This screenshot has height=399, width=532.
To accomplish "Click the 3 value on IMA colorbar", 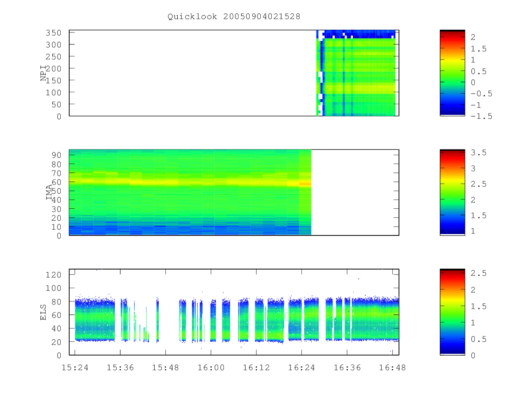I will click(474, 168).
